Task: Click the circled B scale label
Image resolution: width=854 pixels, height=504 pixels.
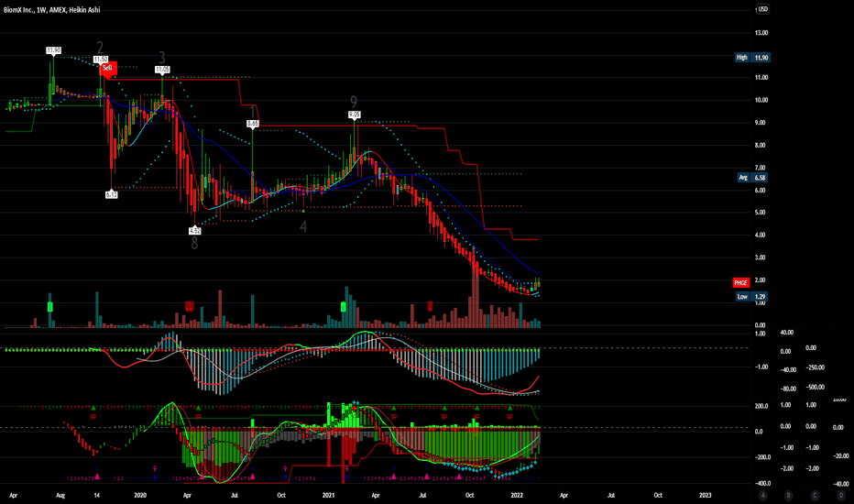Action: pyautogui.click(x=789, y=495)
